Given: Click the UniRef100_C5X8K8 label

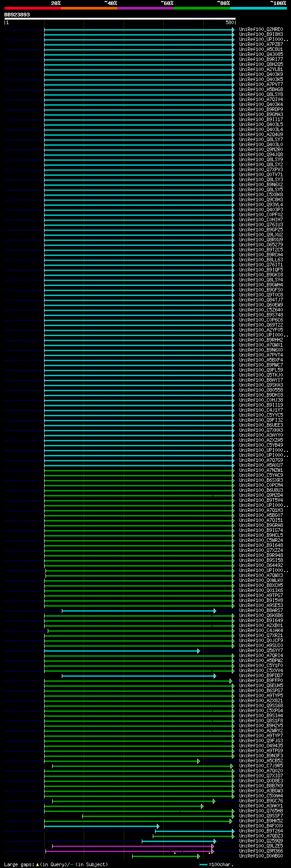Looking at the screenshot, I should [261, 195].
